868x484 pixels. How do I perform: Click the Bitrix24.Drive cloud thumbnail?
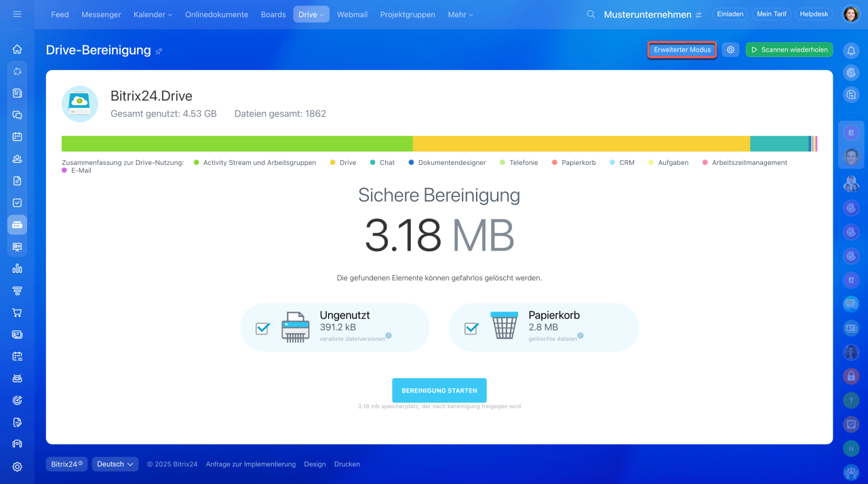pos(80,104)
